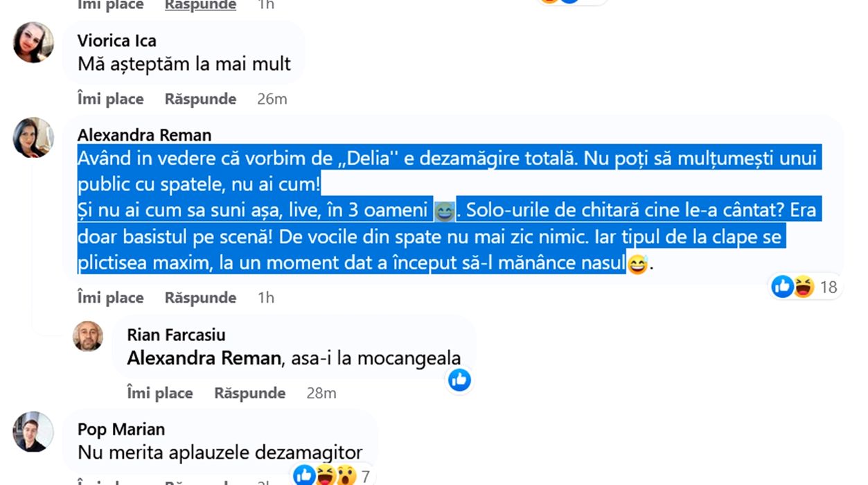Like Viorica Ica's comment with Îmi place

[111, 99]
